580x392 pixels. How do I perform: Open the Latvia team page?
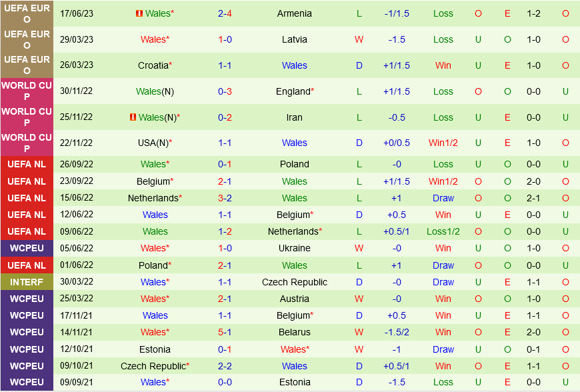tap(294, 39)
